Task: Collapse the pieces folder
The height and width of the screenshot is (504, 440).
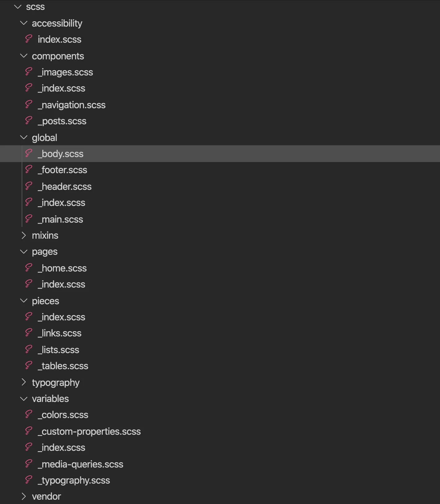Action: click(24, 301)
